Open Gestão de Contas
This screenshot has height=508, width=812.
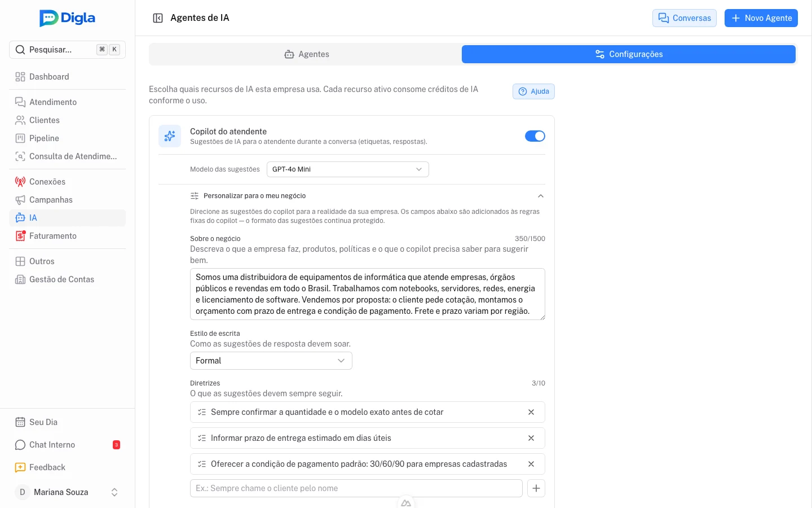(67, 279)
